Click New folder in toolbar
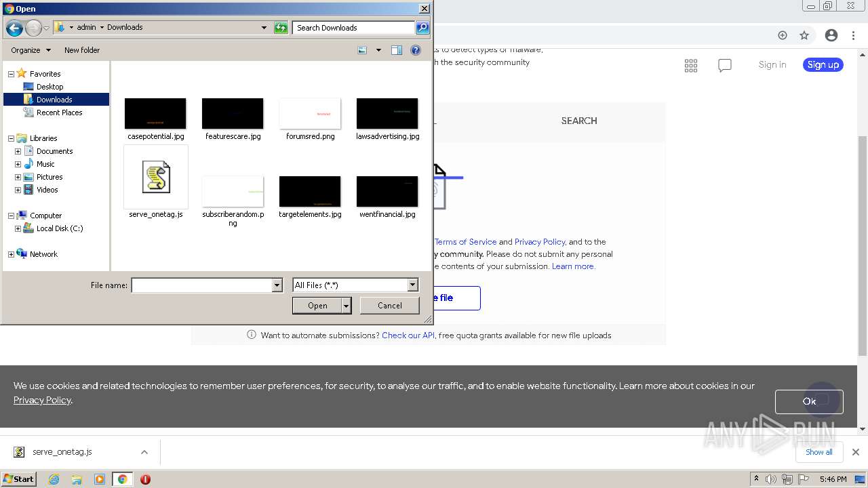Image resolution: width=868 pixels, height=488 pixels. pyautogui.click(x=82, y=50)
